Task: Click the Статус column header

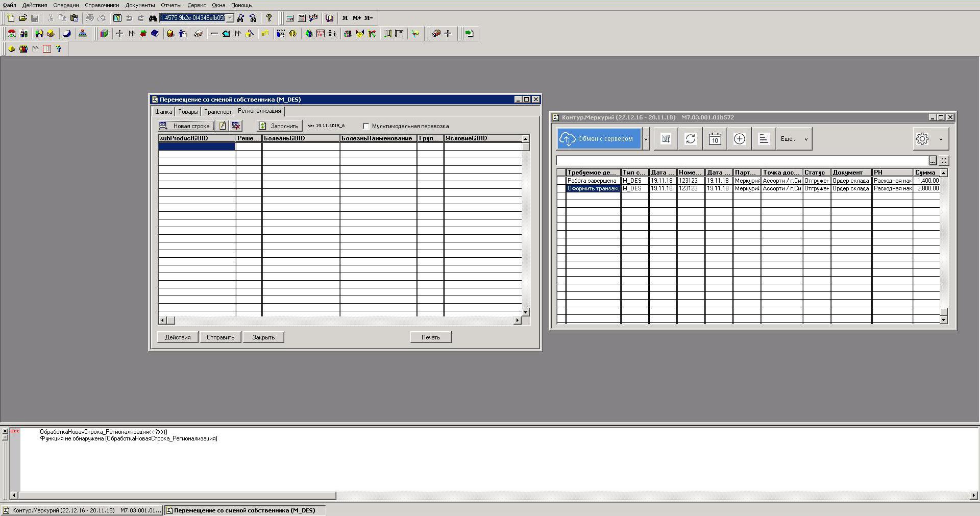Action: (x=816, y=173)
